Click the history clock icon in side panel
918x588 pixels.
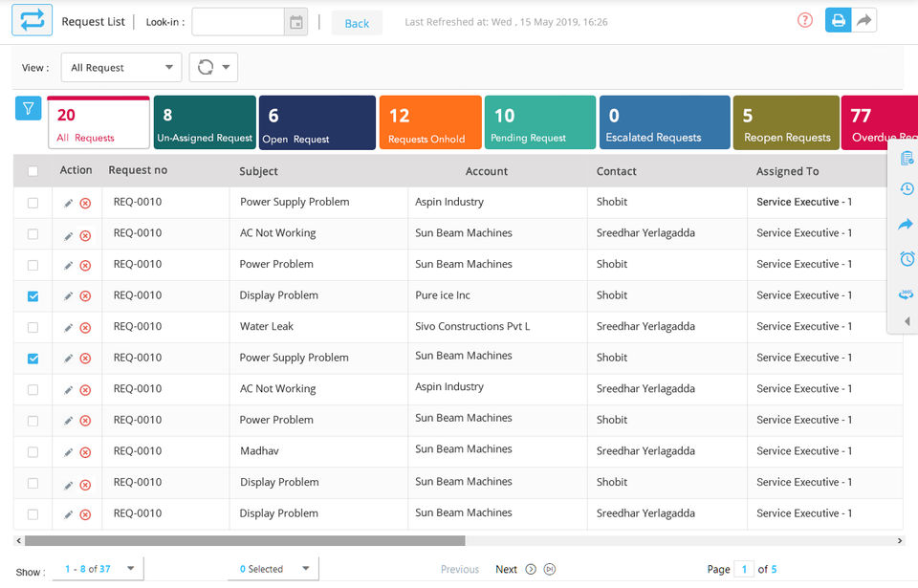point(907,189)
